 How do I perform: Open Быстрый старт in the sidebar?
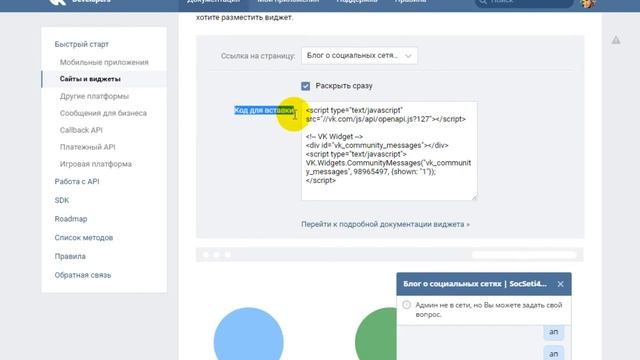(82, 44)
